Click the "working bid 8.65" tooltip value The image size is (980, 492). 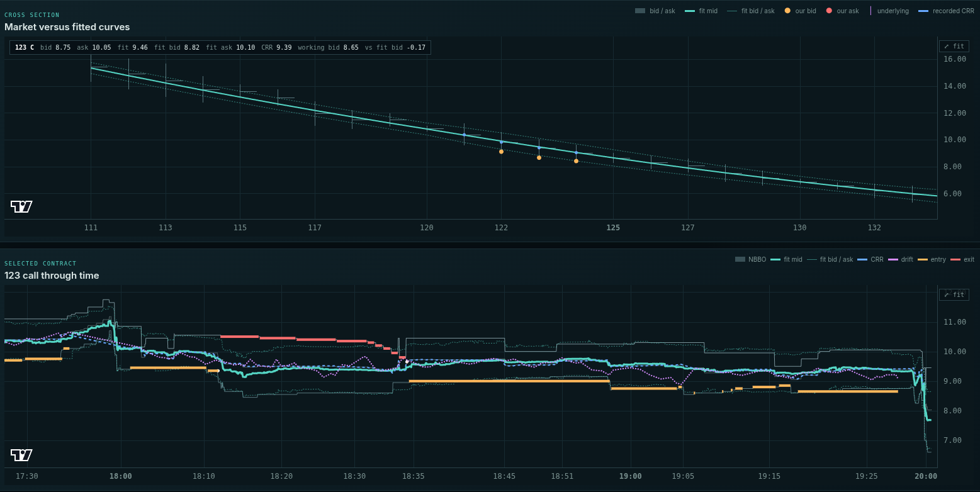(x=329, y=47)
